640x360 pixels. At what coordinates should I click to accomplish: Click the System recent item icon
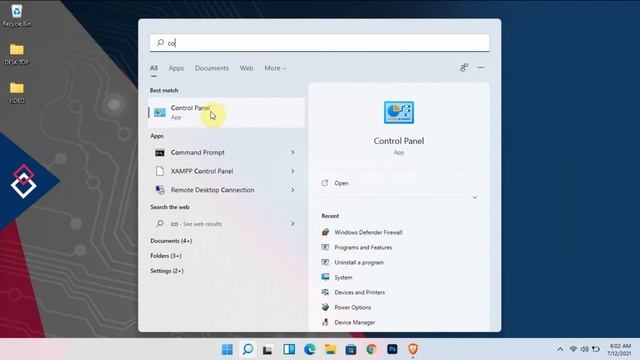[325, 277]
